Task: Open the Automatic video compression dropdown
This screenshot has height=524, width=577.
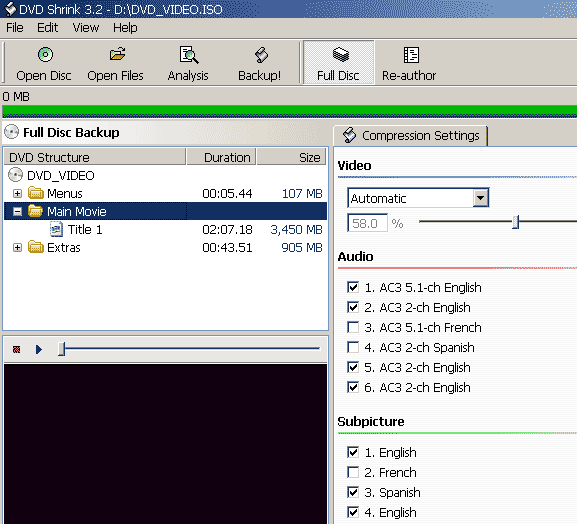Action: pyautogui.click(x=481, y=198)
